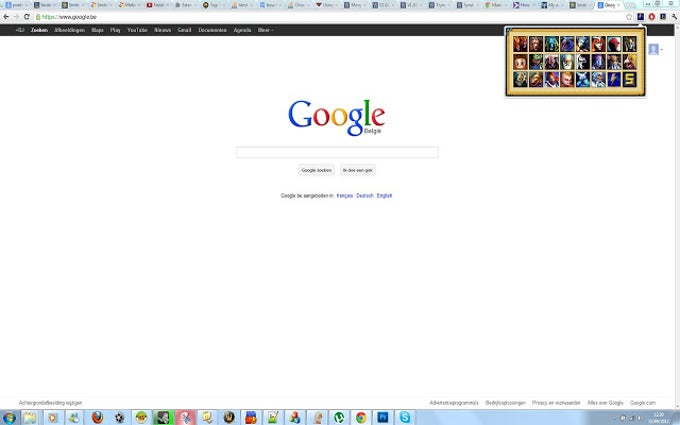Select Zoeken in the Google top bar
The width and height of the screenshot is (680, 425).
[x=39, y=30]
